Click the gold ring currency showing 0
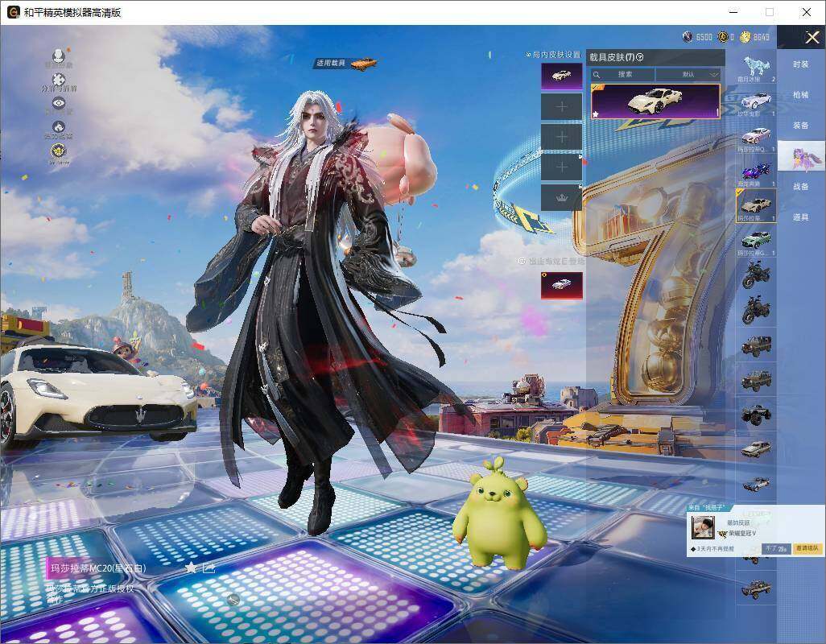Image resolution: width=826 pixels, height=644 pixels. coord(723,37)
